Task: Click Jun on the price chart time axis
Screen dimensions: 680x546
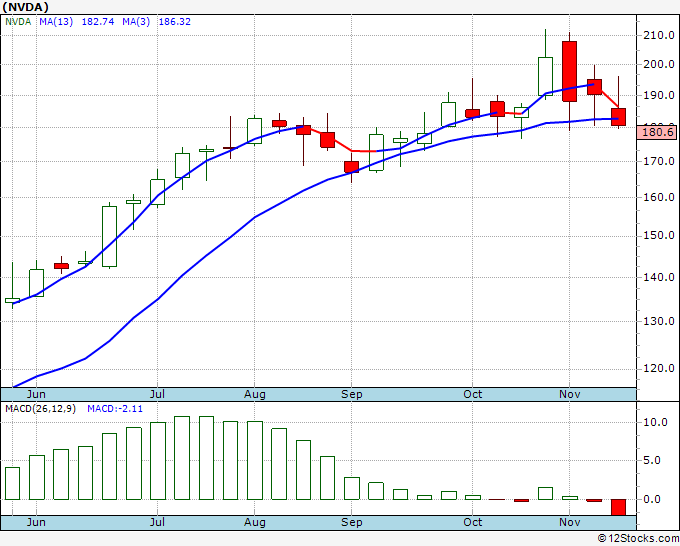Action: click(36, 394)
